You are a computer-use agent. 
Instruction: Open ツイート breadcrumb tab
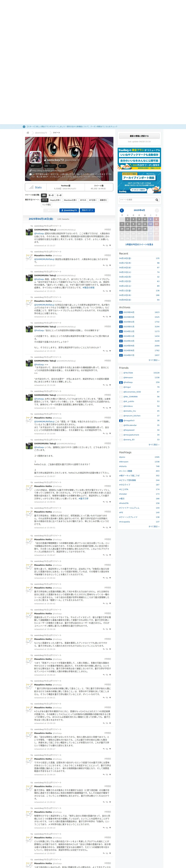[56, 133]
